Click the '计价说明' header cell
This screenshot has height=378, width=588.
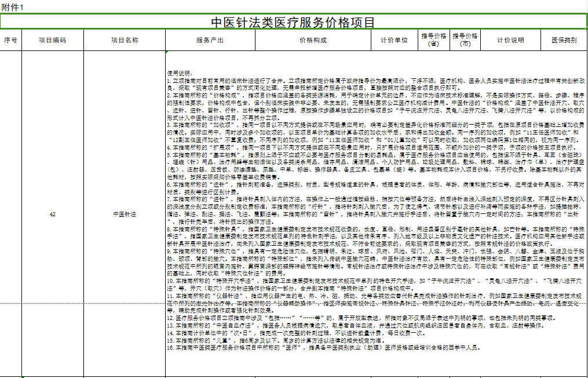pos(510,40)
